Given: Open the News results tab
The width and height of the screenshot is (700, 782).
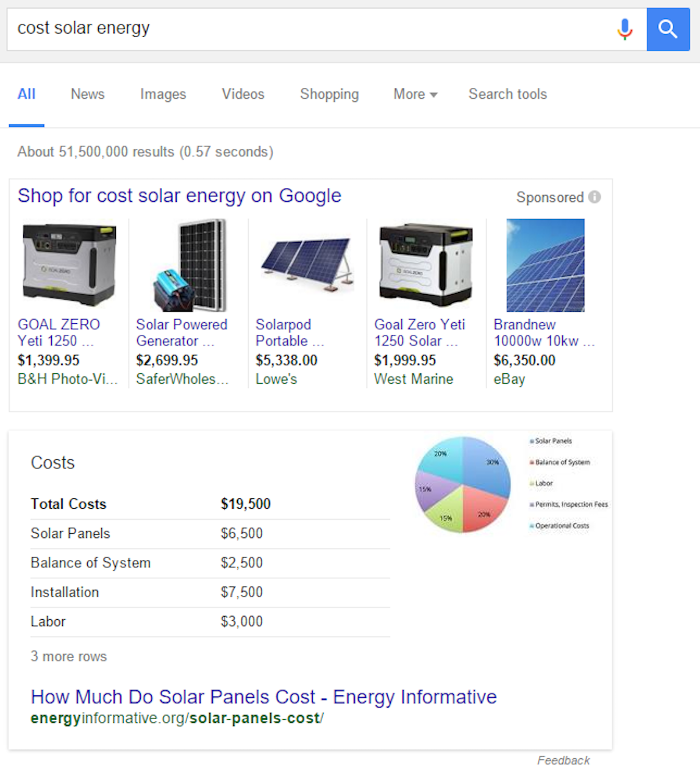Looking at the screenshot, I should 87,95.
